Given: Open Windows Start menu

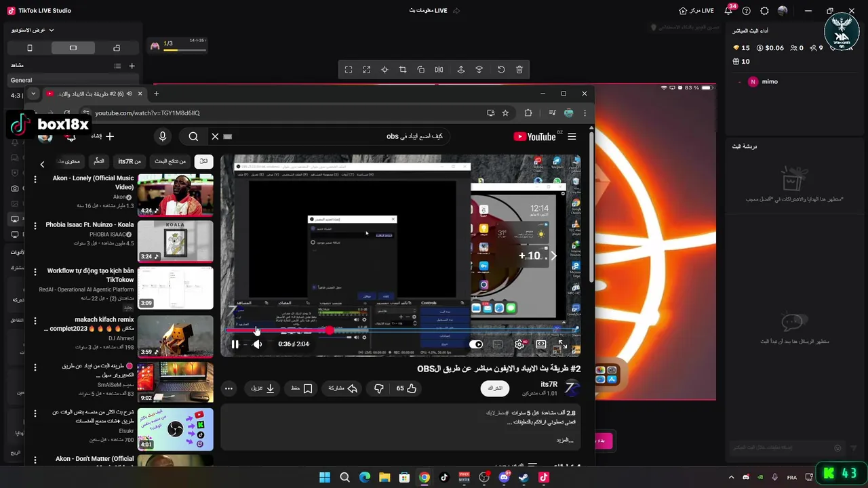Looking at the screenshot, I should click(x=325, y=477).
